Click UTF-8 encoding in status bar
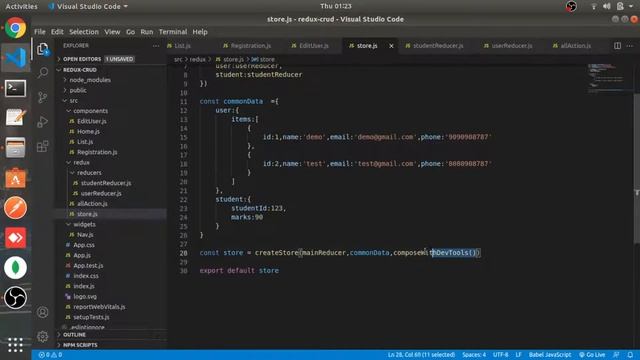 [x=500, y=355]
